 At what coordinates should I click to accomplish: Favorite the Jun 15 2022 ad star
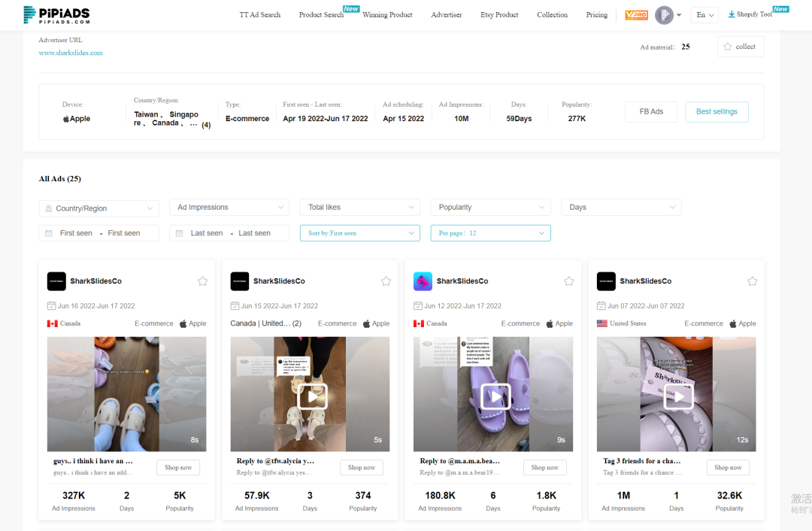coord(386,281)
